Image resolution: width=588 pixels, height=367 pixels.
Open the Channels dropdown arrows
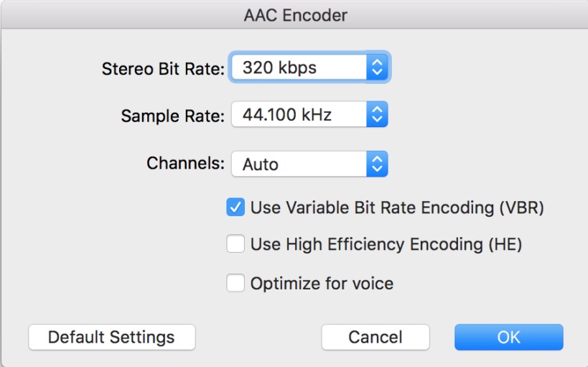click(x=377, y=164)
